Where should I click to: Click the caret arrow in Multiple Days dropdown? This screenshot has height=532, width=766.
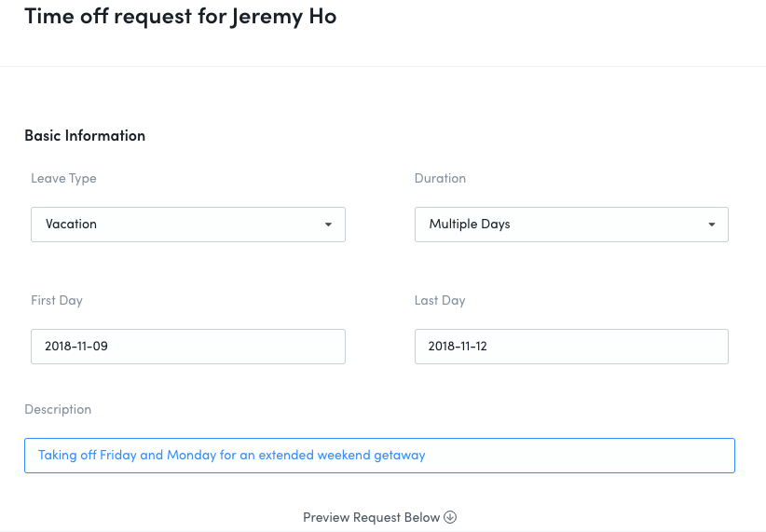(712, 225)
